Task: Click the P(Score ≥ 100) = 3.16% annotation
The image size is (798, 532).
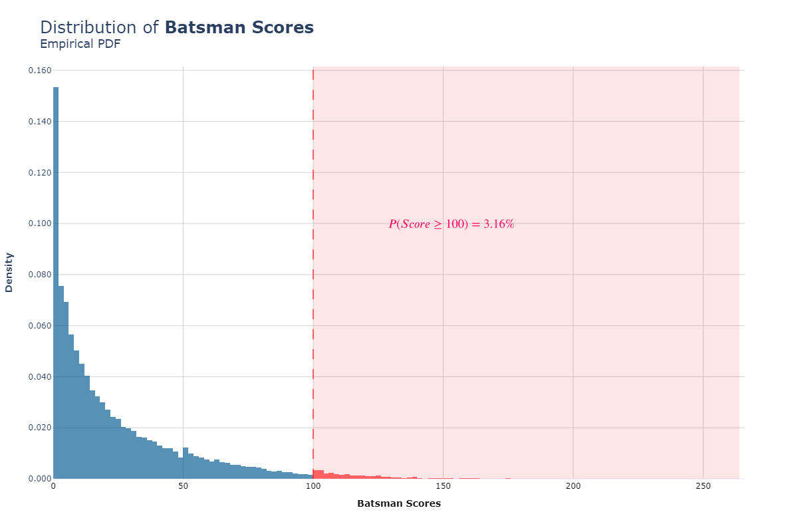Action: point(452,224)
